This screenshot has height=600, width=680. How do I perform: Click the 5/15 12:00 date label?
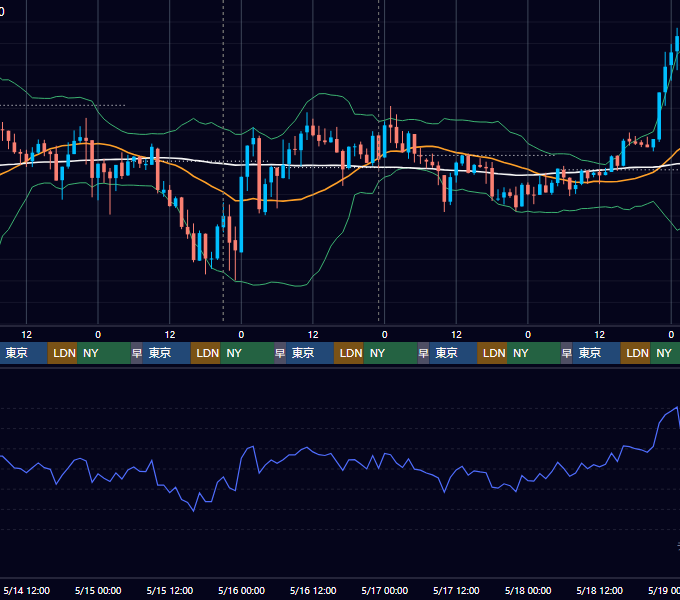click(170, 590)
